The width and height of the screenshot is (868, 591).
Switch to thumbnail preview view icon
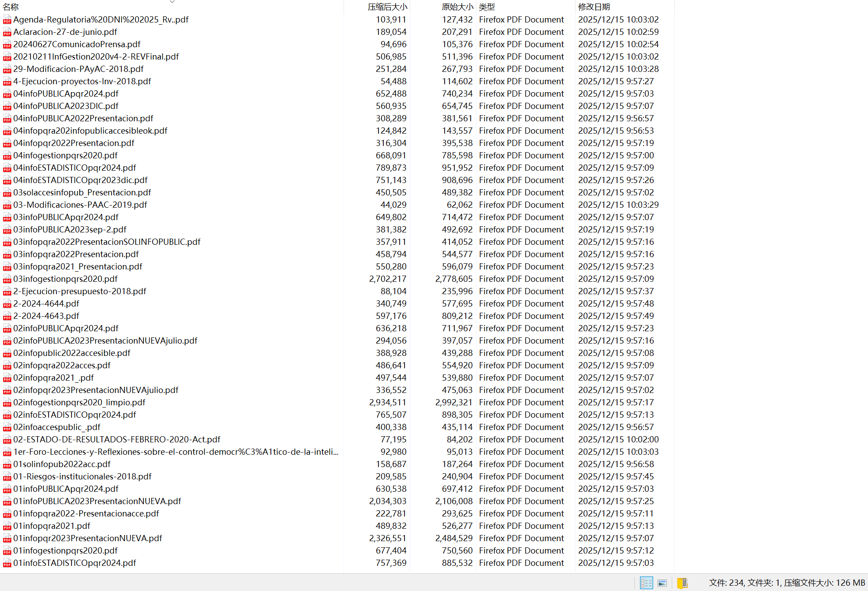[662, 583]
